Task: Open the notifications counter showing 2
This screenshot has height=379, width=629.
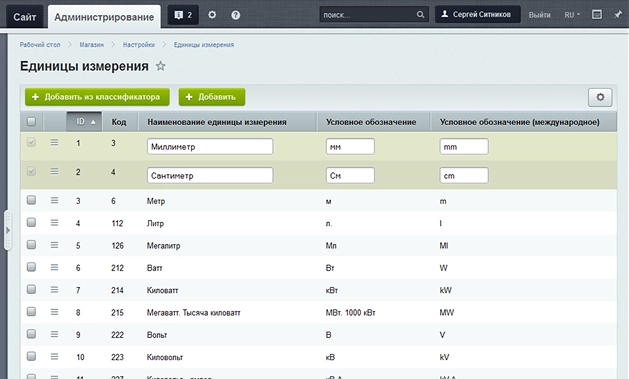Action: click(x=183, y=15)
